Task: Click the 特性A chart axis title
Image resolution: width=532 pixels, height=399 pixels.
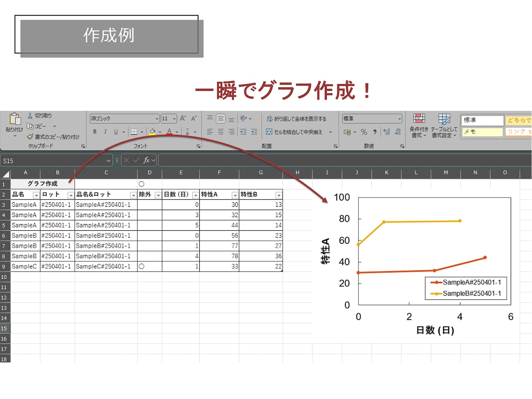Action: 325,251
